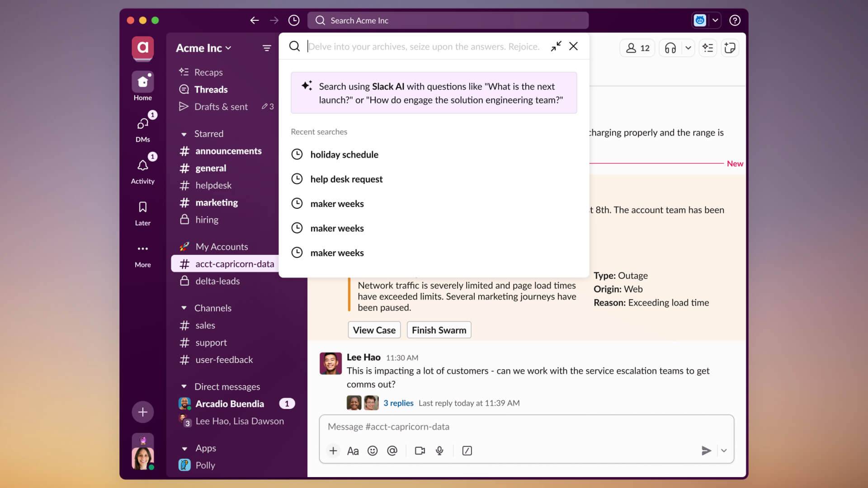Show message formatting with the Aa icon

353,450
